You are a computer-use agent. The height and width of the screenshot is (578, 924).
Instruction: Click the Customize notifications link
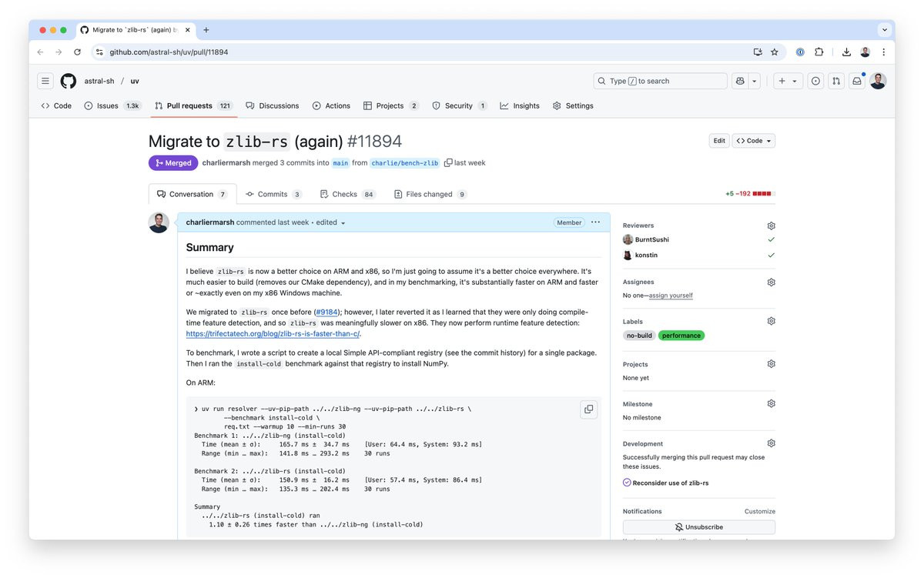click(x=760, y=511)
